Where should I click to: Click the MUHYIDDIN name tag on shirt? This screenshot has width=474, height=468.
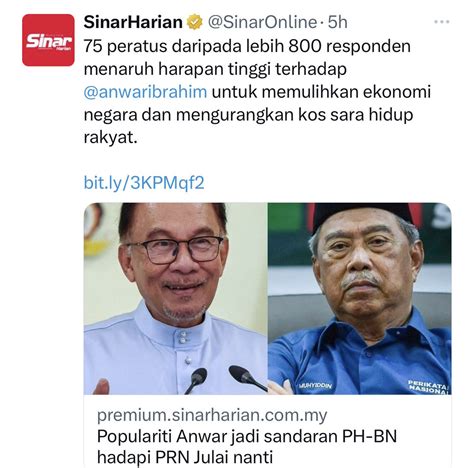click(x=315, y=386)
